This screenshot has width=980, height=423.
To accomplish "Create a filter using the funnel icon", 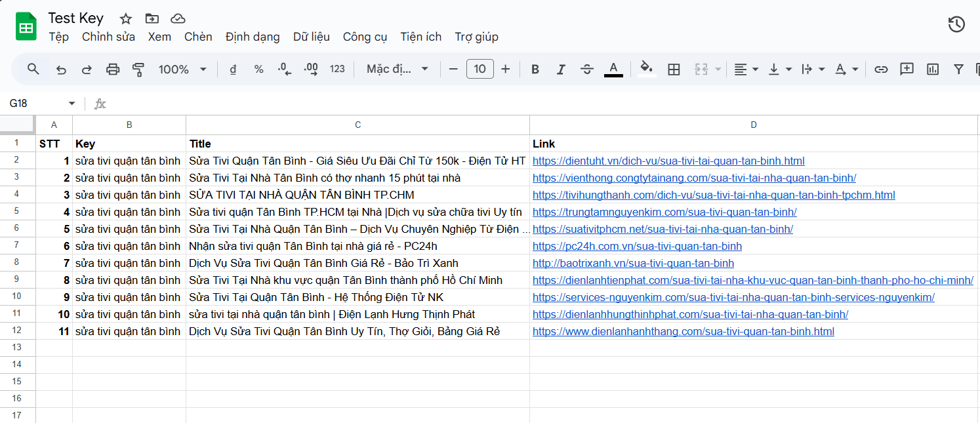I will pyautogui.click(x=958, y=68).
